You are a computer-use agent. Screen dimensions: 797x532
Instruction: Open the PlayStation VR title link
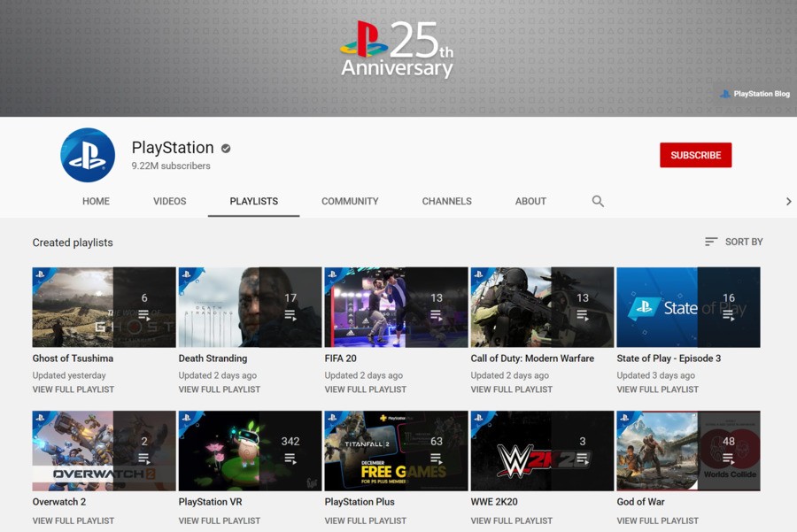pyautogui.click(x=210, y=502)
